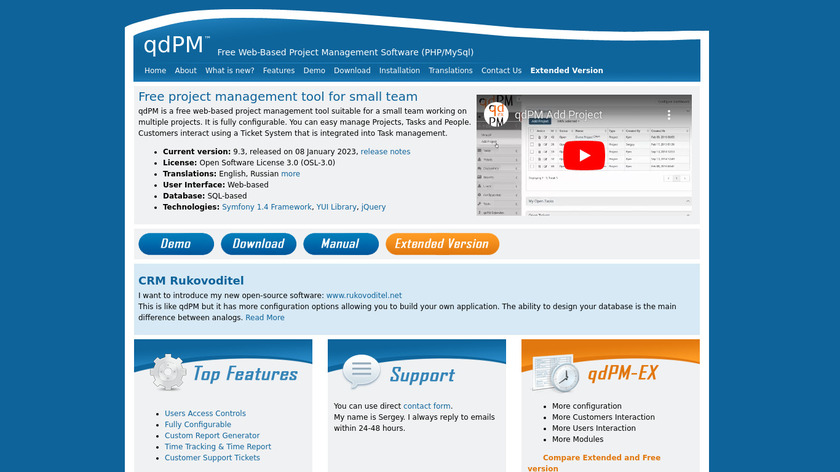Open the release notes link

click(x=385, y=152)
